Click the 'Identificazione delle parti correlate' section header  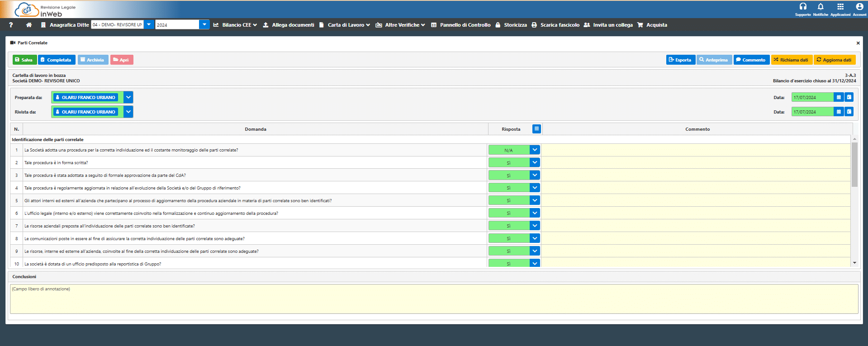pos(47,140)
